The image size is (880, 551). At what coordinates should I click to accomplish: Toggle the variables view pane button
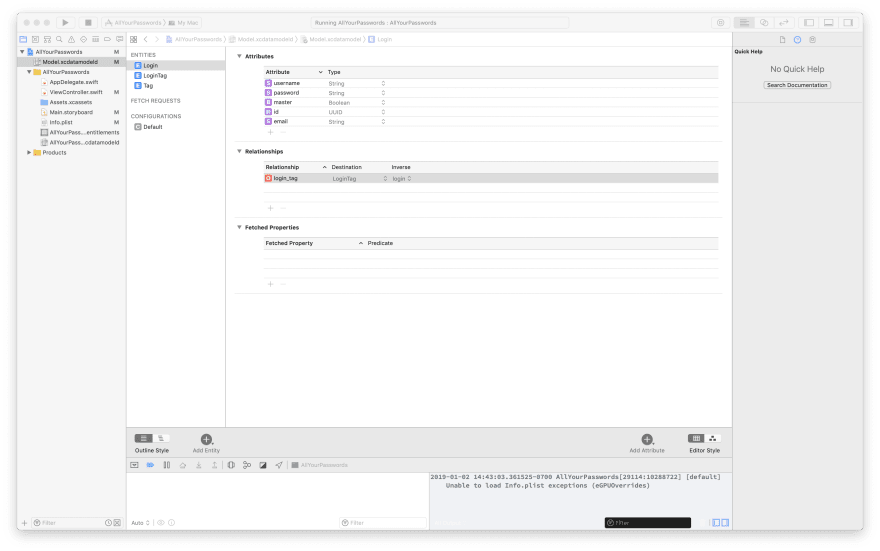[x=716, y=522]
